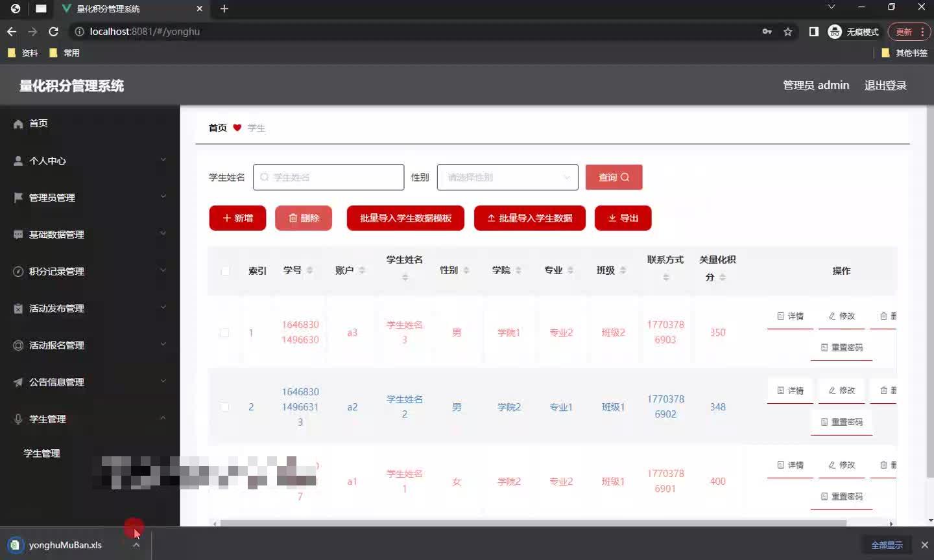Click 修改 for student a3

click(x=842, y=316)
